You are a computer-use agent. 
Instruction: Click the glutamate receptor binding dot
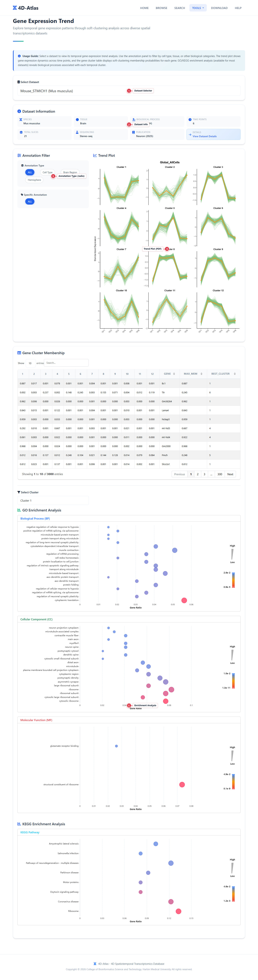(116, 746)
